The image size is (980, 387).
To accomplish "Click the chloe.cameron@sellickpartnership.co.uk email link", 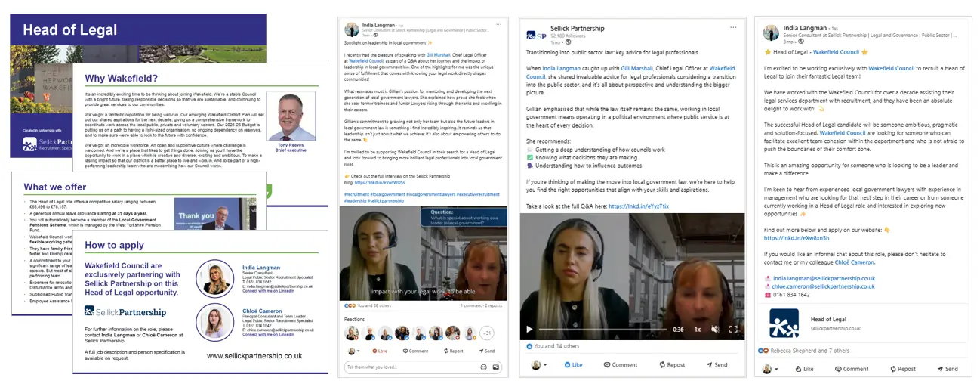I will tap(824, 286).
